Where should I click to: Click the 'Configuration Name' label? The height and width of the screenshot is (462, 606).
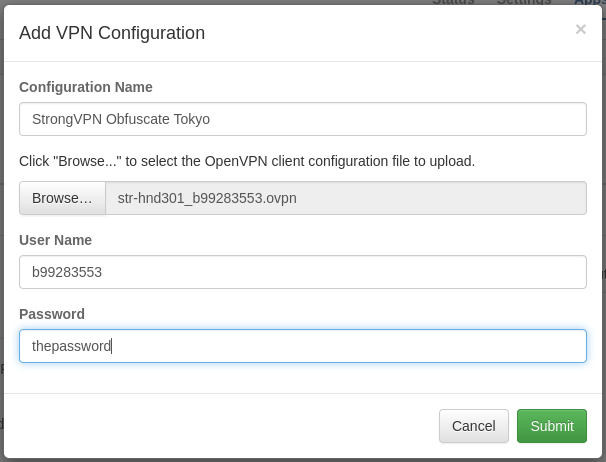pos(86,87)
